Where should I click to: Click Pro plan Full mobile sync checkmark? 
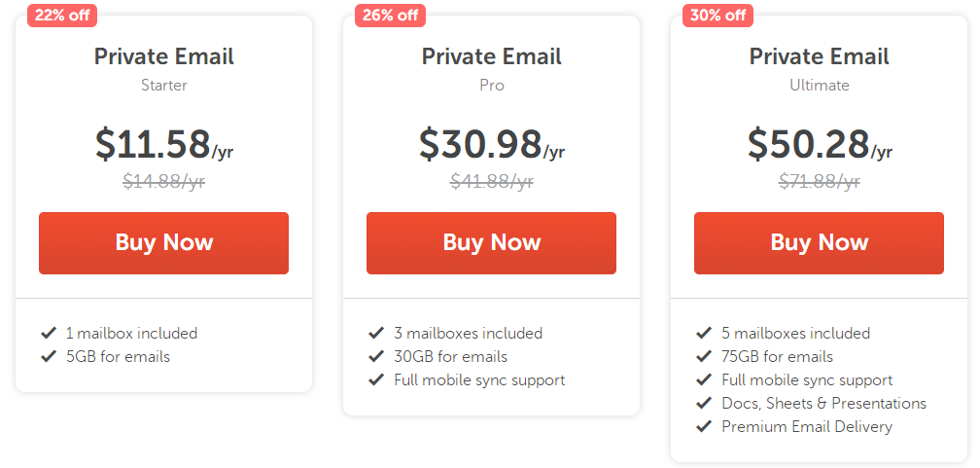pos(376,379)
